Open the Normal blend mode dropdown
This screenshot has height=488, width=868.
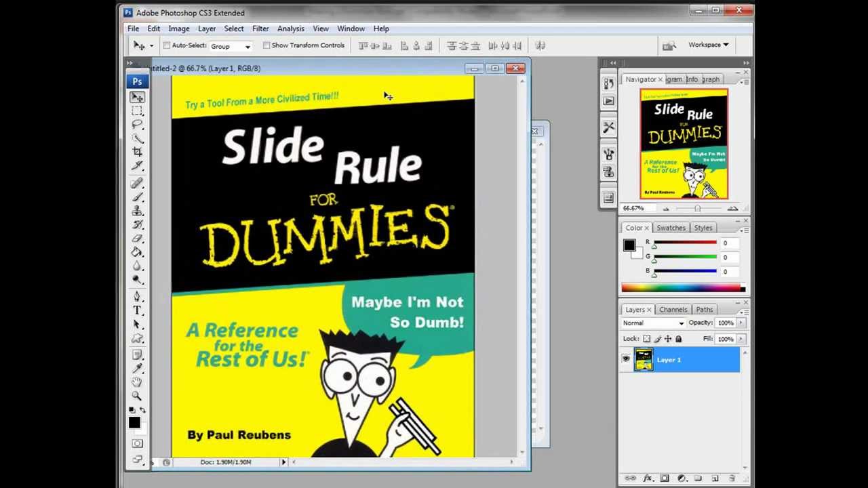(653, 323)
